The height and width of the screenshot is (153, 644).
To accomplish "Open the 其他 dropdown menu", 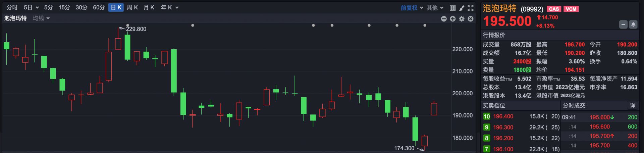I will [435, 8].
